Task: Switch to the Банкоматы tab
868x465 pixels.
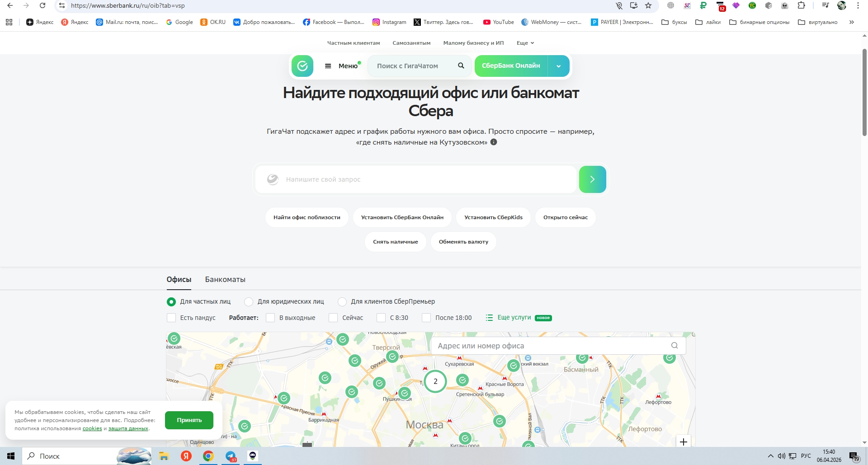Action: click(225, 280)
